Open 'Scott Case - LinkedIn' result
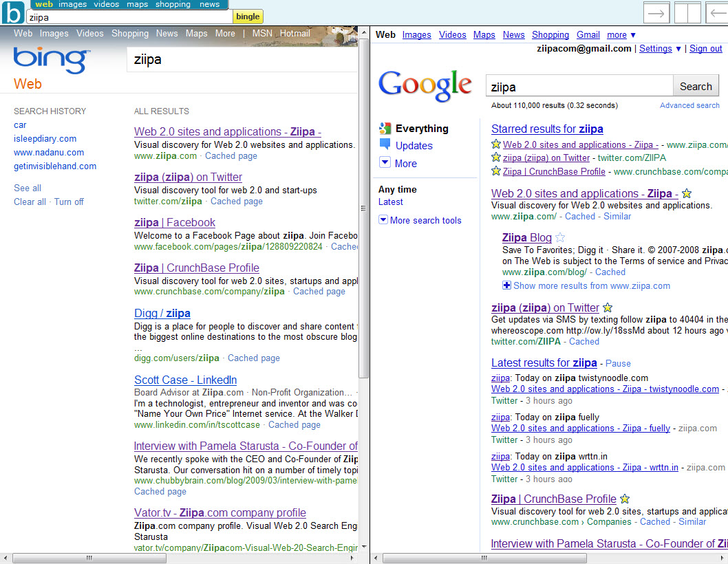This screenshot has width=728, height=564. tap(185, 380)
